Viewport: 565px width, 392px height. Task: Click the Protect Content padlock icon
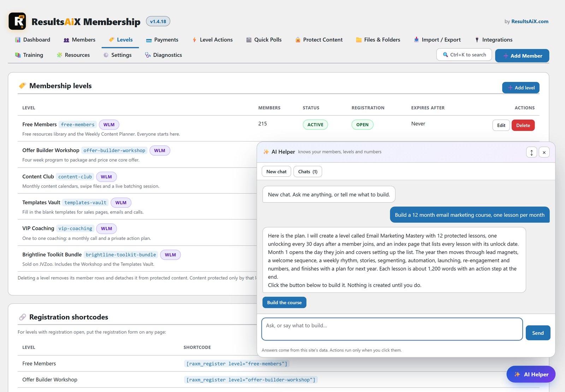tap(298, 40)
